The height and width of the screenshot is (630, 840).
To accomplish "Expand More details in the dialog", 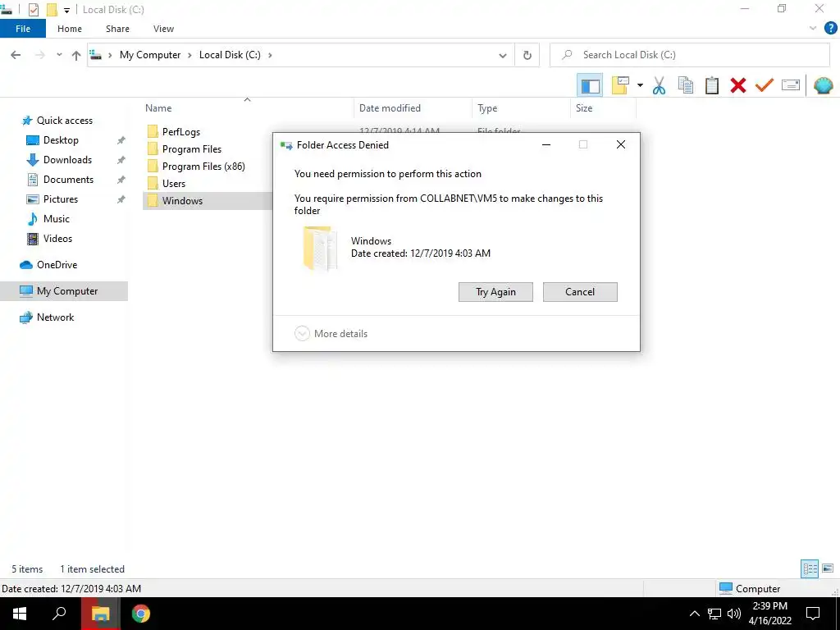I will 331,334.
